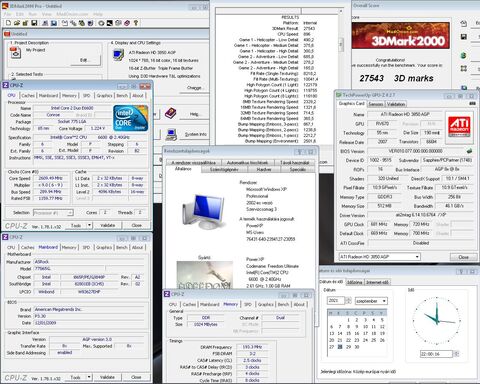Click the red book icon beside Help button
The width and height of the screenshot is (480, 384).
tap(170, 113)
